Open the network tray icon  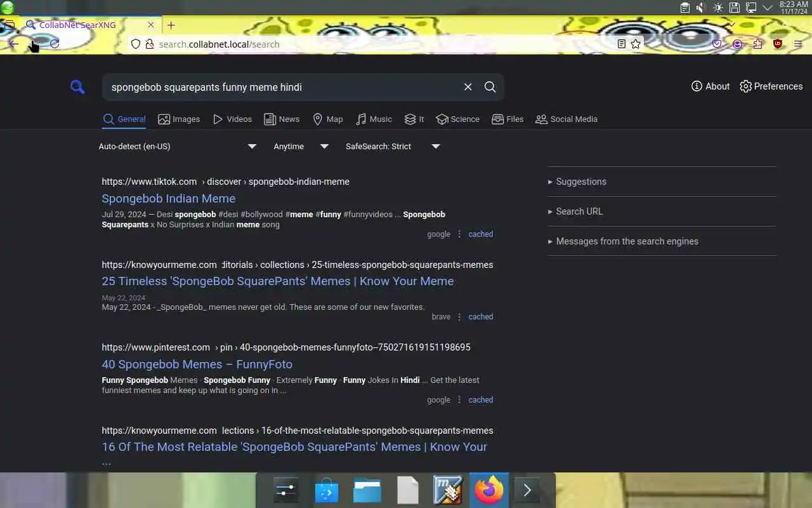pos(750,8)
